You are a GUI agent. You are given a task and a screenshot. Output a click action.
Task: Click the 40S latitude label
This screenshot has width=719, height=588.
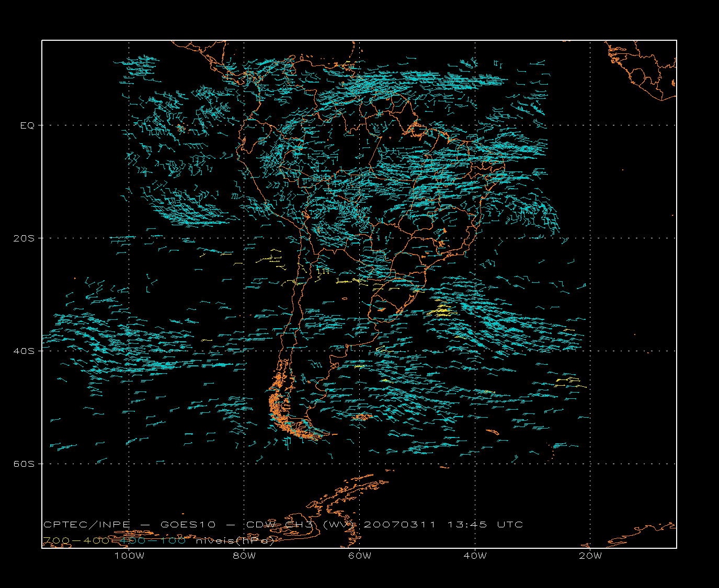[x=25, y=351]
